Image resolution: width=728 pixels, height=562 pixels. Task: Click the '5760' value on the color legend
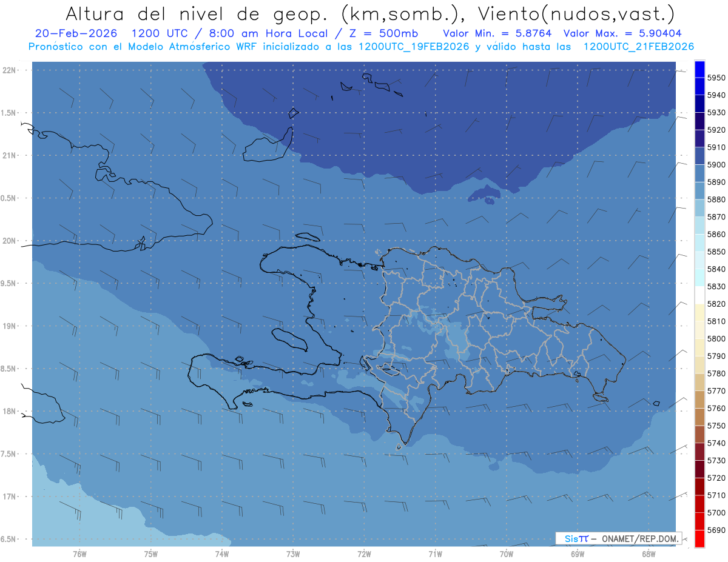[x=716, y=409]
